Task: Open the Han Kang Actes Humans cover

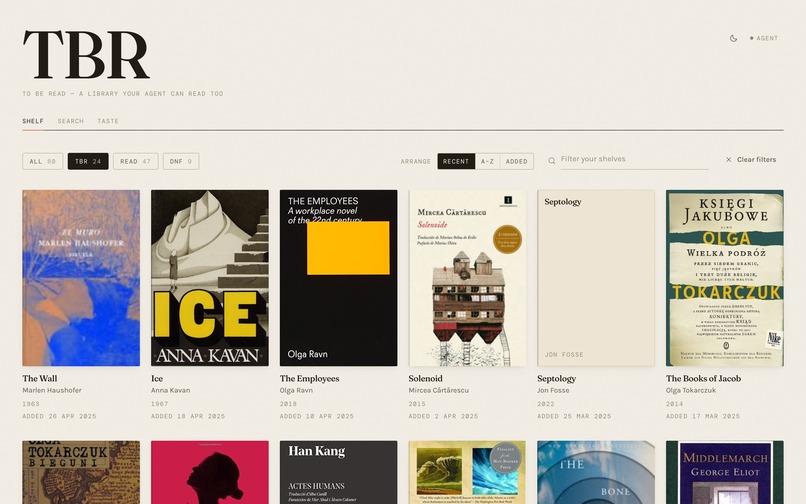Action: point(338,472)
